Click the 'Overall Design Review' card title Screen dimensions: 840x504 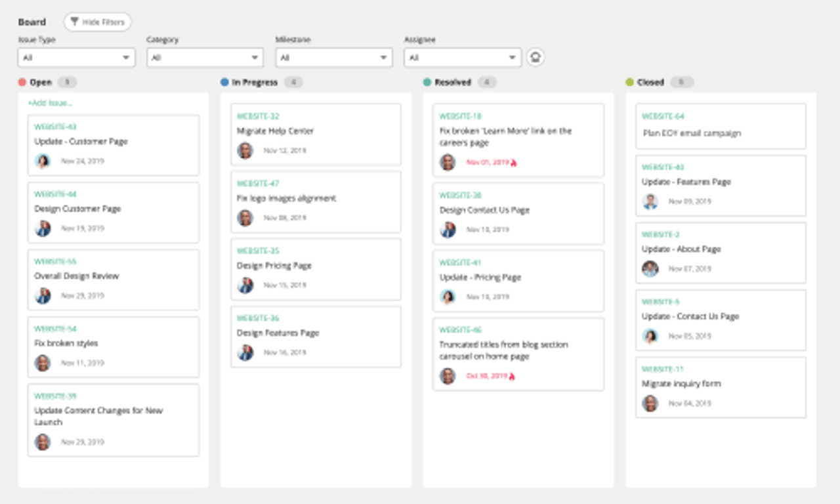point(77,276)
